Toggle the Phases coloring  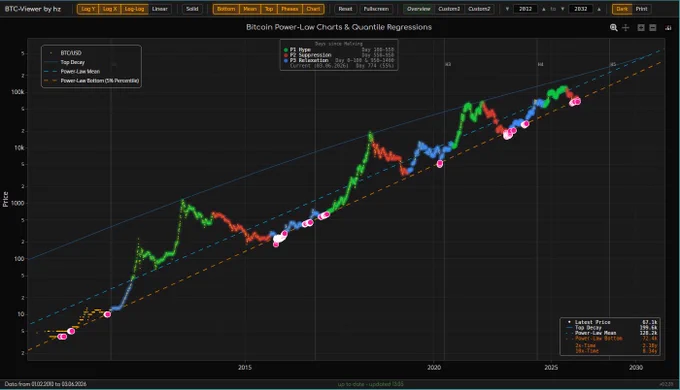pos(289,9)
